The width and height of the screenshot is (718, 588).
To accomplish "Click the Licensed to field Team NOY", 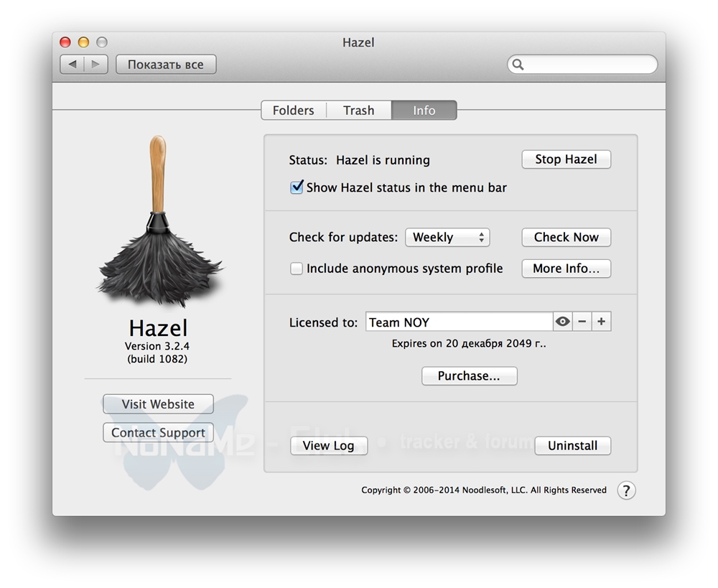I will (460, 322).
